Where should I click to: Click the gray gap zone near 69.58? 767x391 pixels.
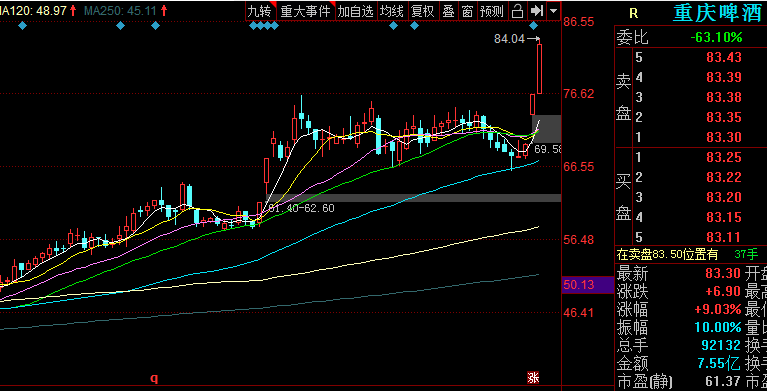pyautogui.click(x=546, y=129)
